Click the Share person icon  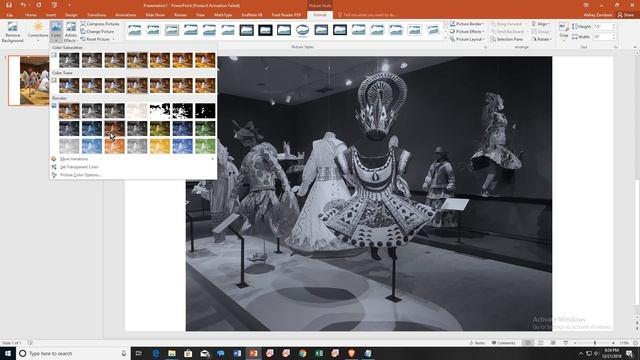coord(620,15)
